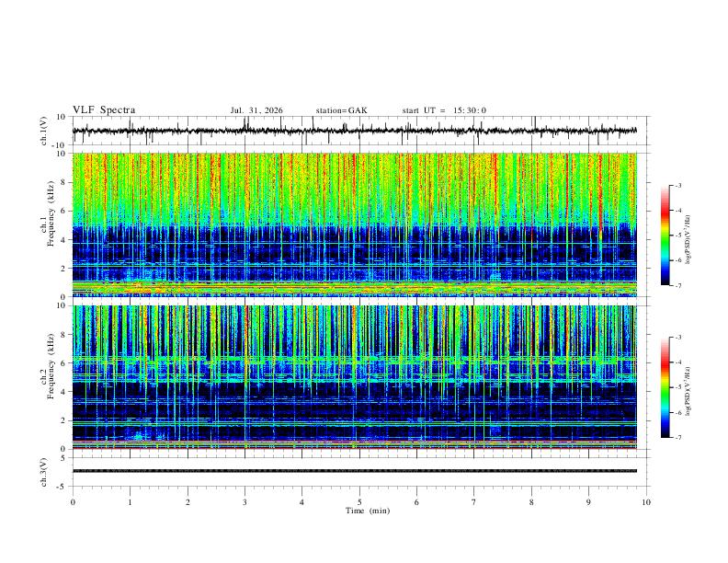The image size is (728, 563).
Task: Click the start UT 15:30:0 label
Action: pos(444,110)
